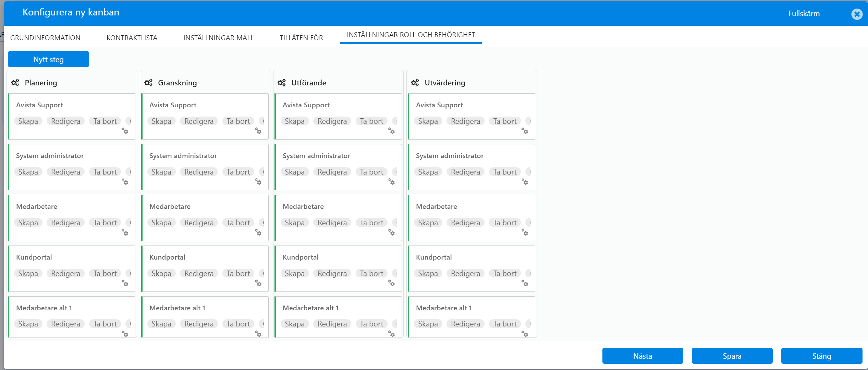Click gear icon on Avista Support card in Granskning
868x370 pixels.
(258, 131)
